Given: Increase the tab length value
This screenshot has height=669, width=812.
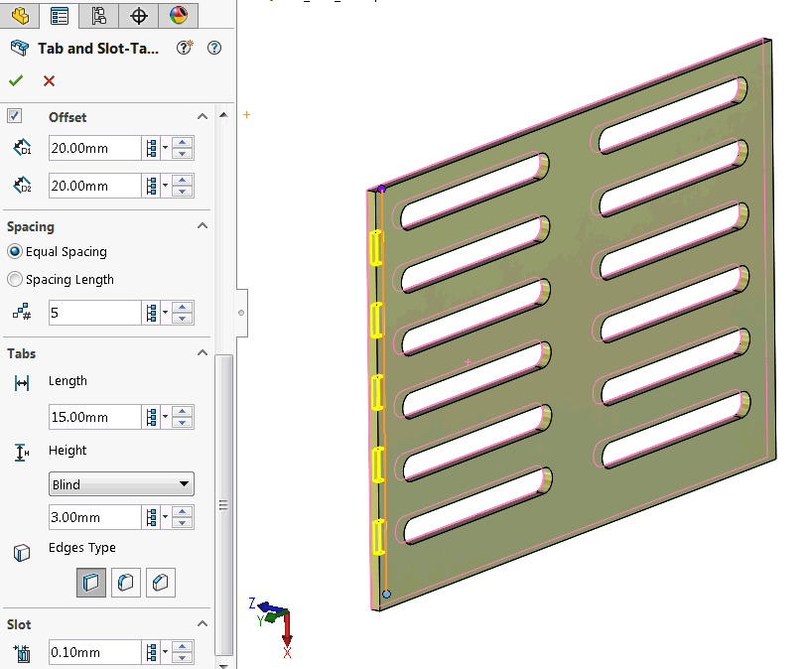Looking at the screenshot, I should coord(183,411).
